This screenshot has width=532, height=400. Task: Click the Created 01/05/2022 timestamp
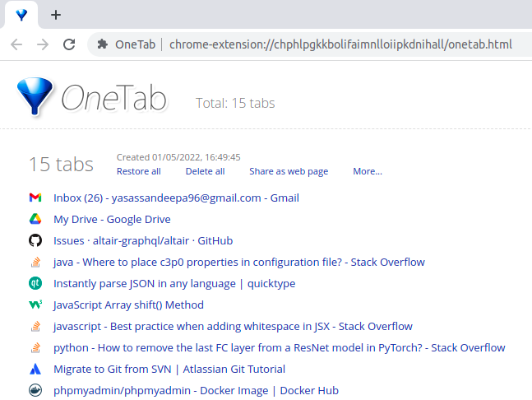178,157
